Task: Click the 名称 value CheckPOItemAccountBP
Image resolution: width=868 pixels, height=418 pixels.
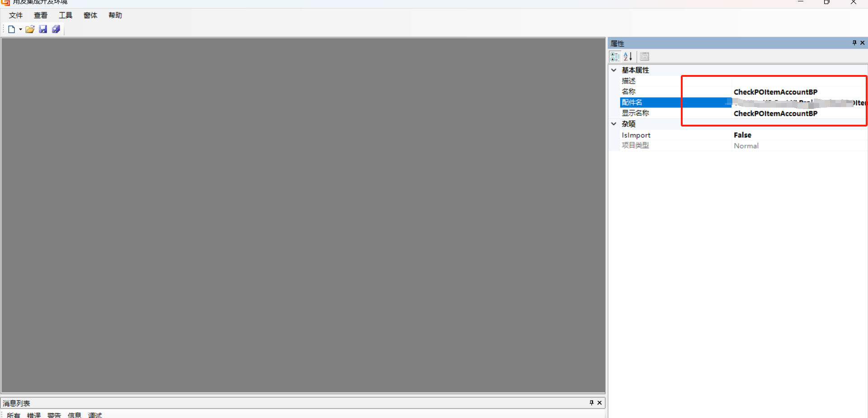Action: point(775,92)
